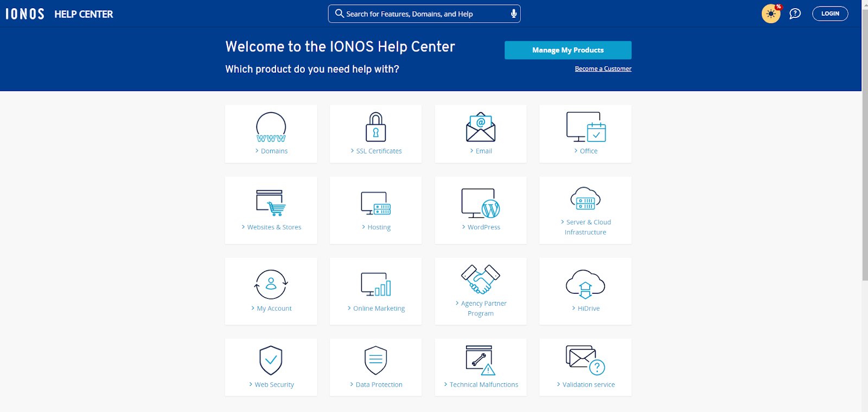Click the Data Protection shield icon

tap(375, 360)
